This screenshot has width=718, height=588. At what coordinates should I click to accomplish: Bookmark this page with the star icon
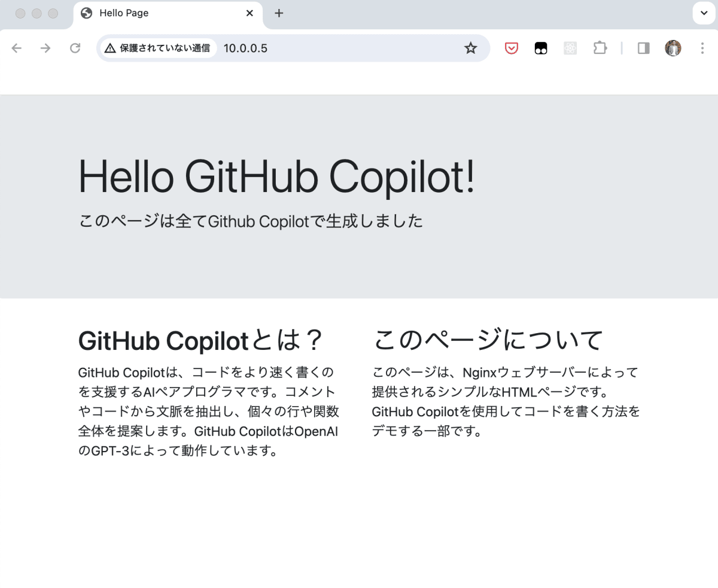[x=471, y=48]
